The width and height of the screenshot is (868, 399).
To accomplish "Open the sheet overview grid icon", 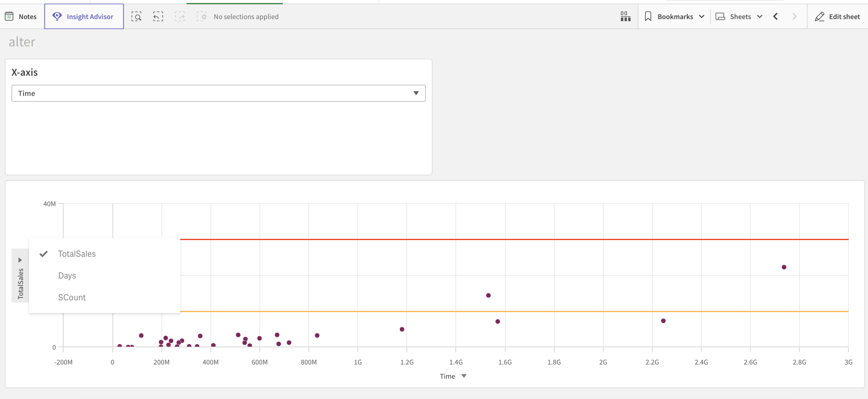I will [x=625, y=16].
